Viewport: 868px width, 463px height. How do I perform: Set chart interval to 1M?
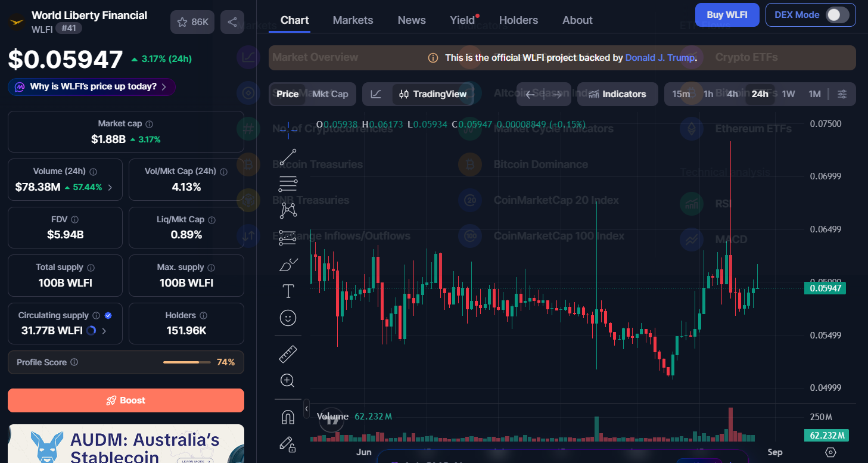(814, 94)
